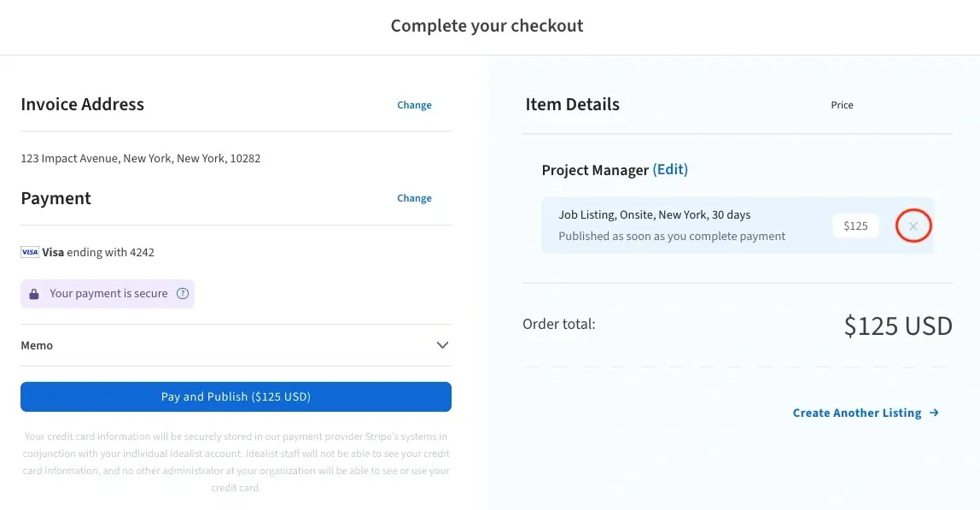Click Pay and Publish ($125 USD) button
Image resolution: width=980 pixels, height=510 pixels.
coord(236,396)
